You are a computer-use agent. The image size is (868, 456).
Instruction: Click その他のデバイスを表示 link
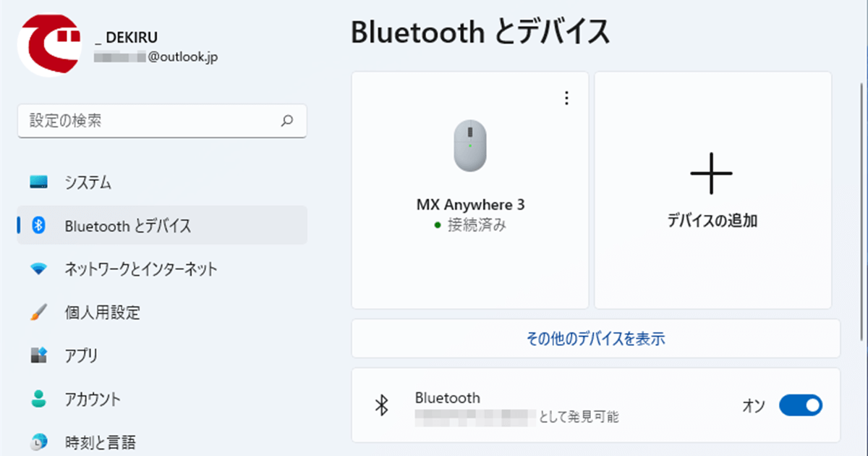coord(595,338)
